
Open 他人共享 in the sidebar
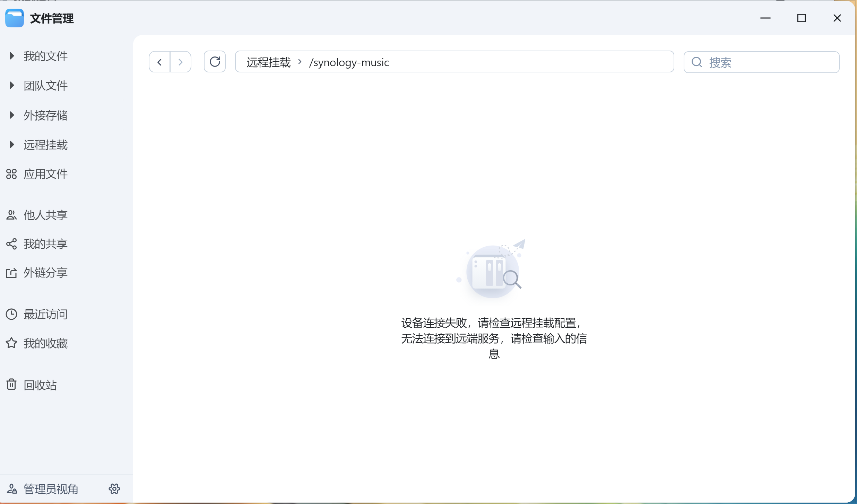(x=45, y=215)
